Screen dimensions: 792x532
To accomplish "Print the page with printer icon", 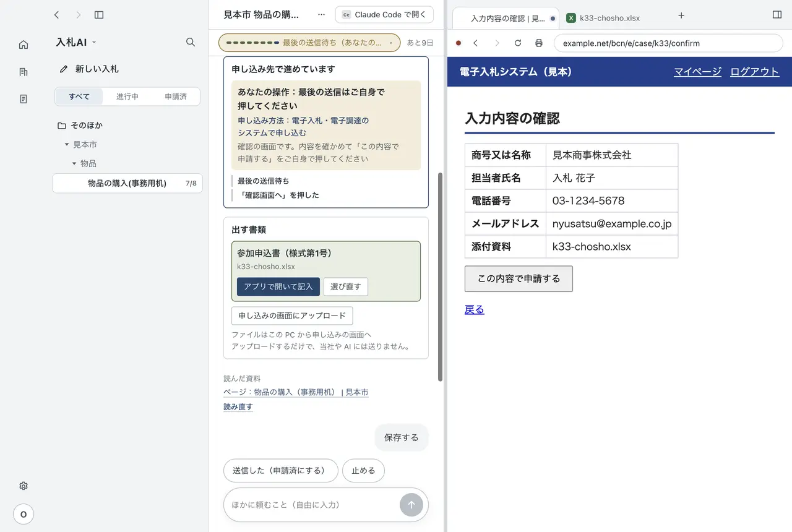I will click(x=539, y=43).
